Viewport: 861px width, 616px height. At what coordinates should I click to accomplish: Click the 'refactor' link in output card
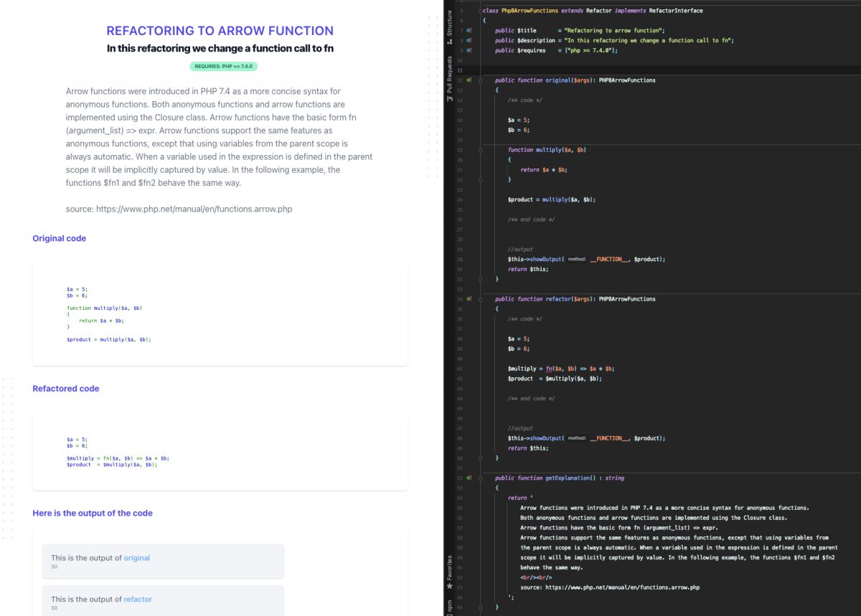pos(138,600)
